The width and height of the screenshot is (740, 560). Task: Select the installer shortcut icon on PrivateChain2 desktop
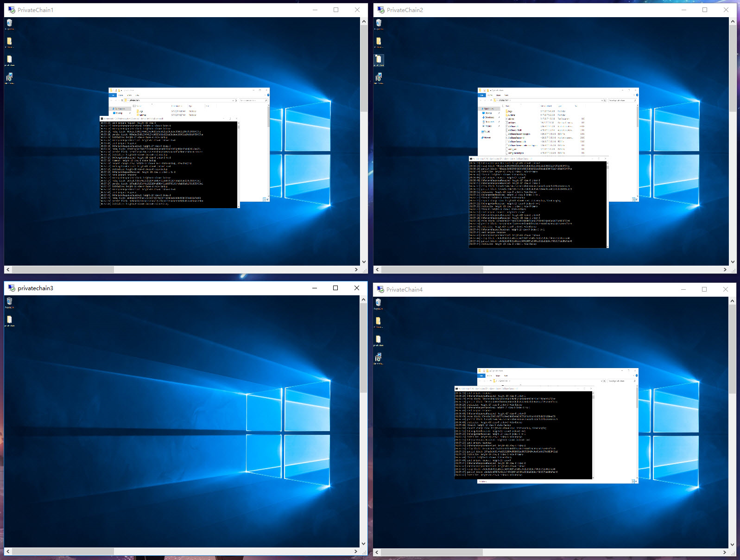[x=379, y=78]
